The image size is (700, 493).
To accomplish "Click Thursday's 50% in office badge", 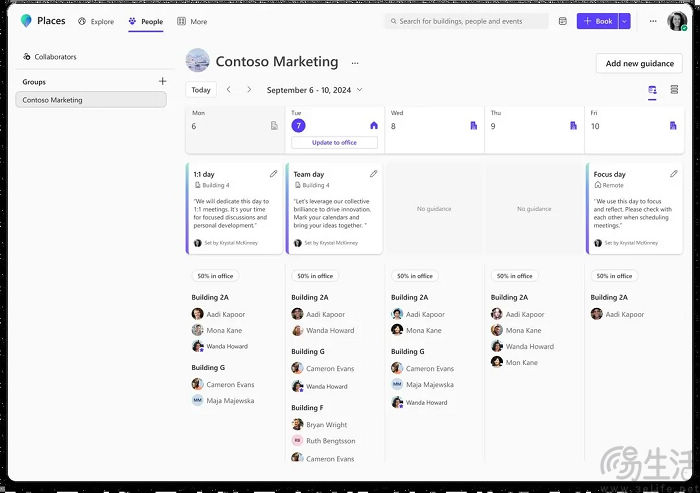I will click(515, 276).
